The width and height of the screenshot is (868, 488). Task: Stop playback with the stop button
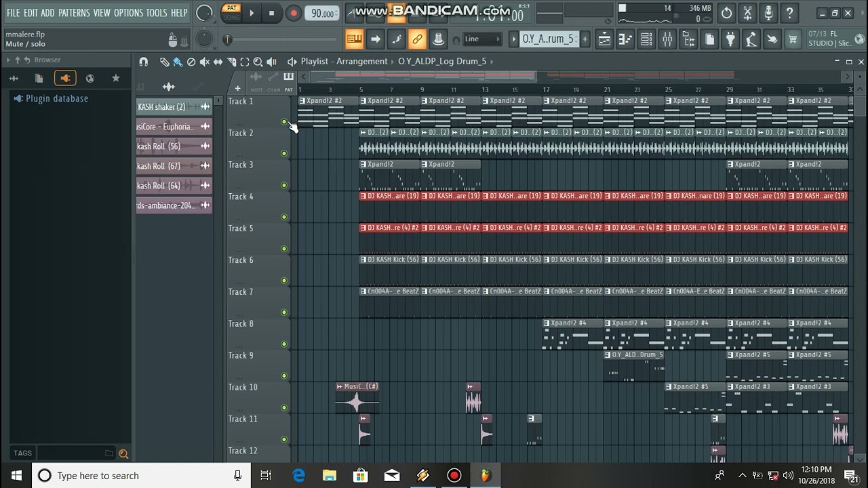pyautogui.click(x=271, y=13)
